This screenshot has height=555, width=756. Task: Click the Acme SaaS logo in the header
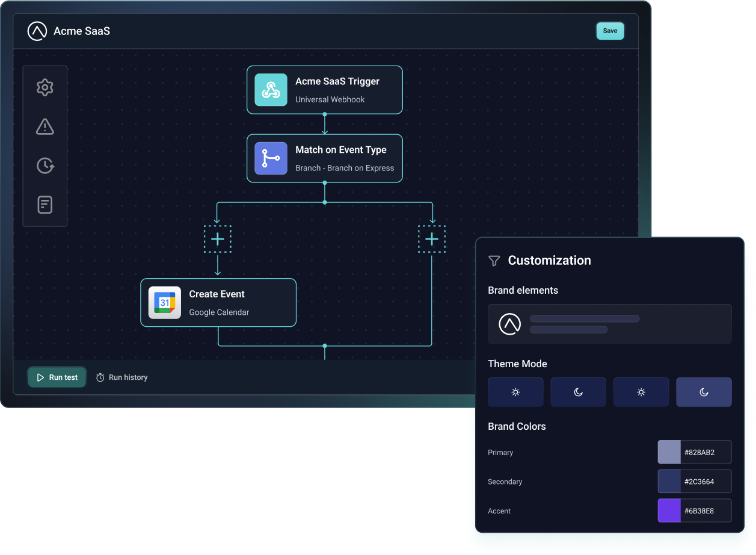[x=37, y=31]
